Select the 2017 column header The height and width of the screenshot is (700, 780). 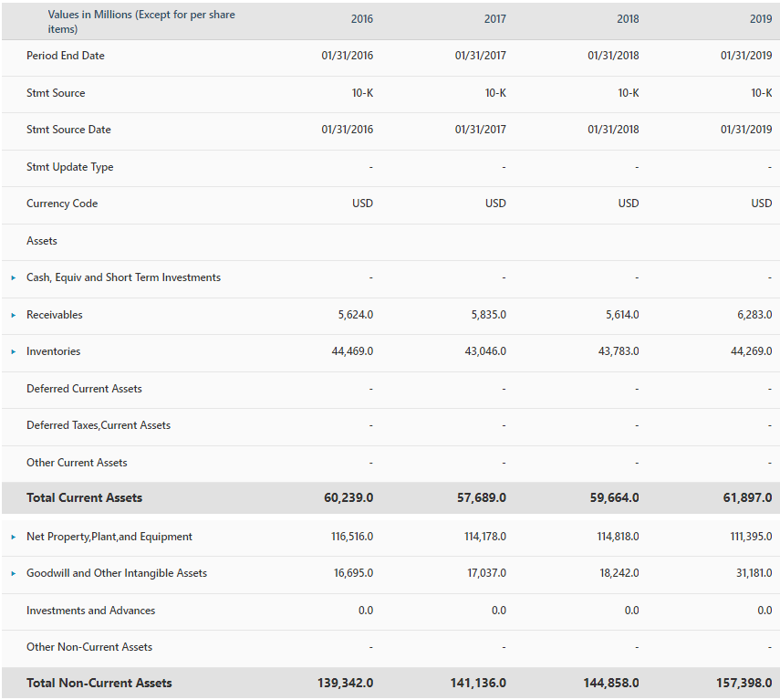494,18
